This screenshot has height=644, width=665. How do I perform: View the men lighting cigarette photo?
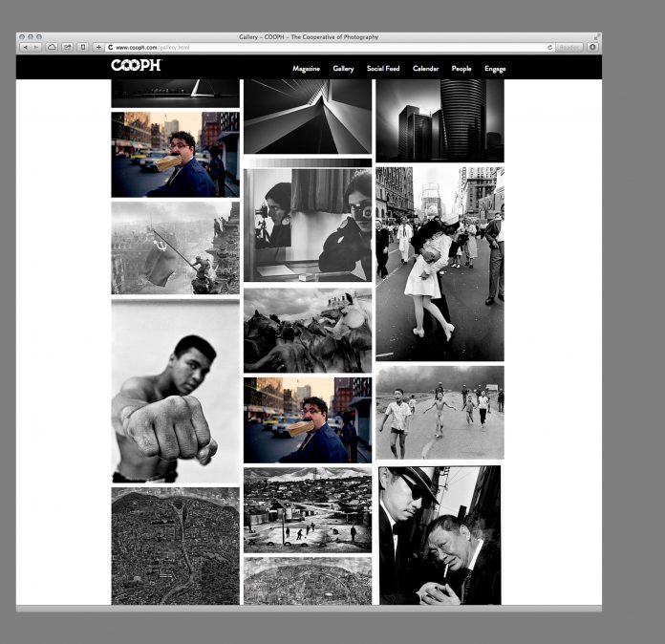coord(440,535)
